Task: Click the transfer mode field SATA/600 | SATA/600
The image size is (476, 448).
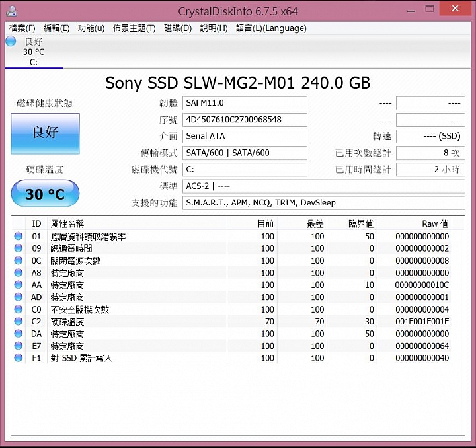Action: (245, 153)
